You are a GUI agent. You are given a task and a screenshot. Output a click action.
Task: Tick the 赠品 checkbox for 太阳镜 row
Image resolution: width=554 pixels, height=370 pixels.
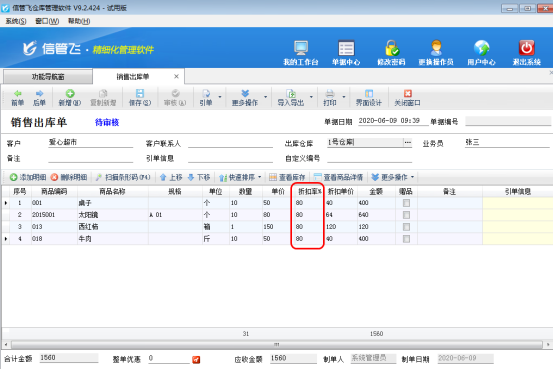pyautogui.click(x=406, y=215)
